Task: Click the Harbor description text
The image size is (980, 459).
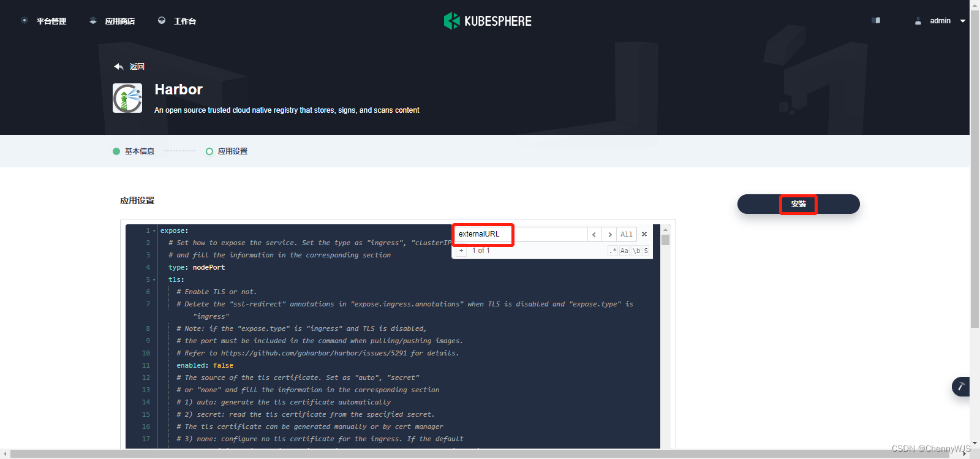Action: [x=287, y=110]
